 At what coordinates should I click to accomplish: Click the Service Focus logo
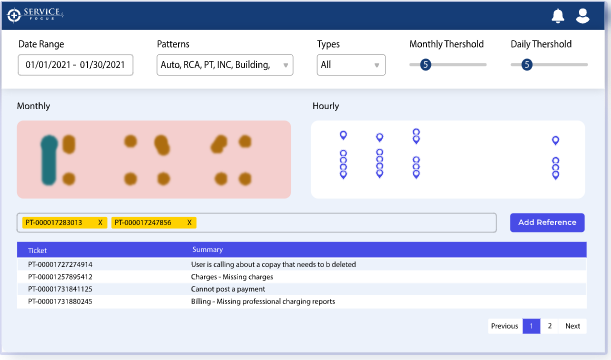click(35, 15)
